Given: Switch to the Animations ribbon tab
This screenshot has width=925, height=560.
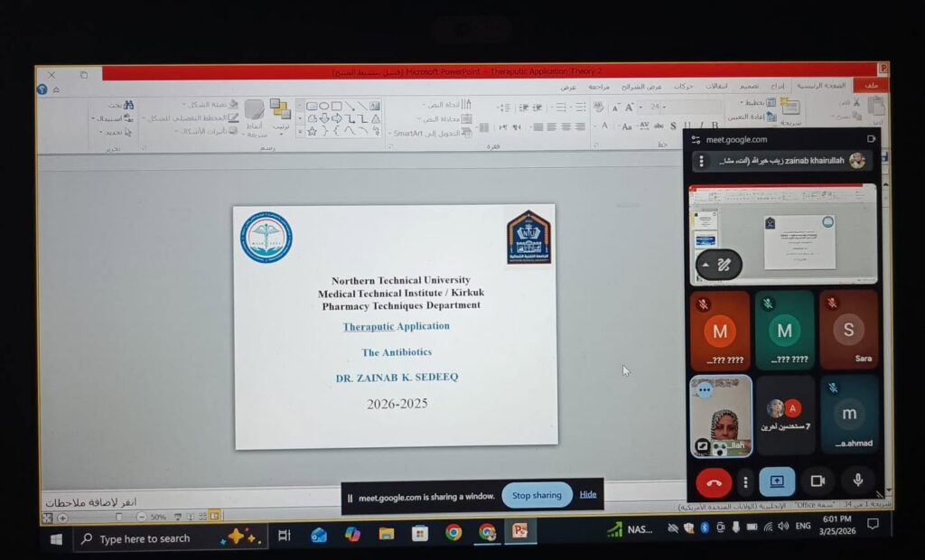Looking at the screenshot, I should [x=683, y=86].
